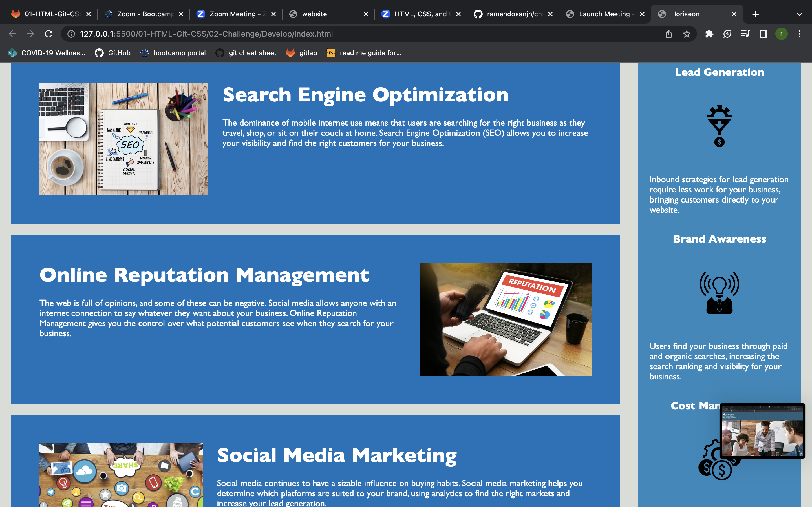Click the SEO notebook image

tap(124, 139)
